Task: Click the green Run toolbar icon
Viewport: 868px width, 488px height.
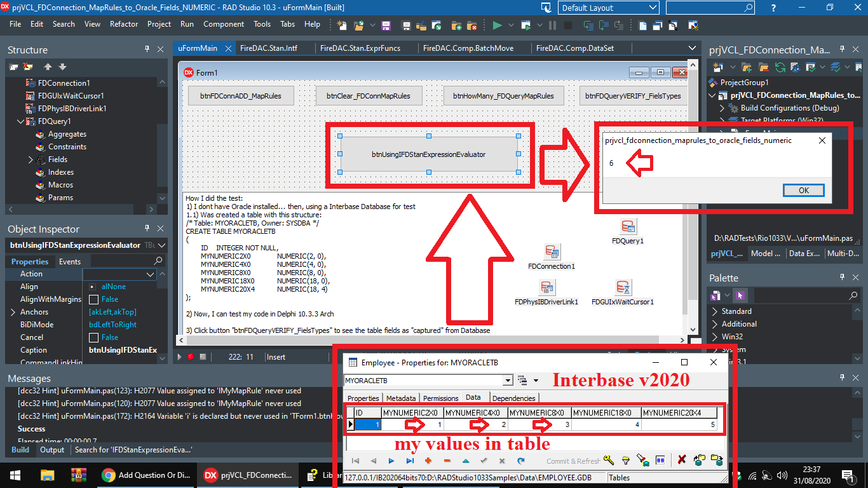Action: pyautogui.click(x=497, y=26)
